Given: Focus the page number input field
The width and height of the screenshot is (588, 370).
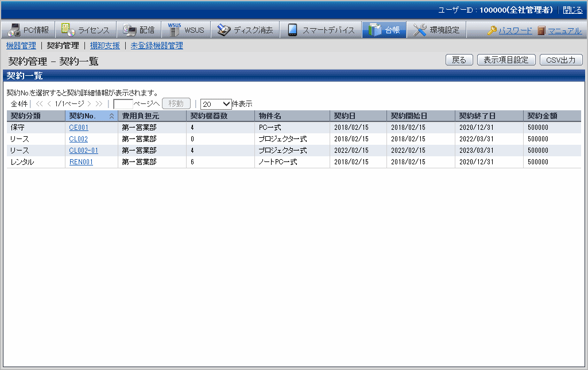Looking at the screenshot, I should [123, 104].
